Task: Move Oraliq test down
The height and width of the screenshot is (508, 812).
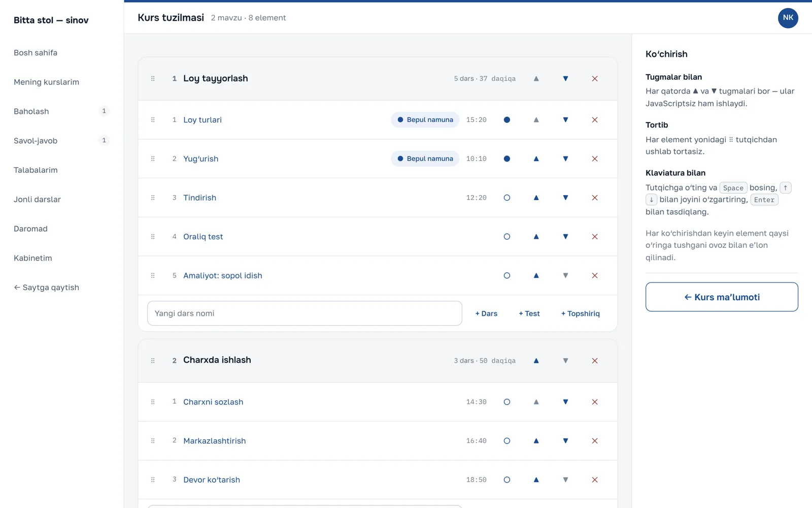Action: tap(565, 237)
